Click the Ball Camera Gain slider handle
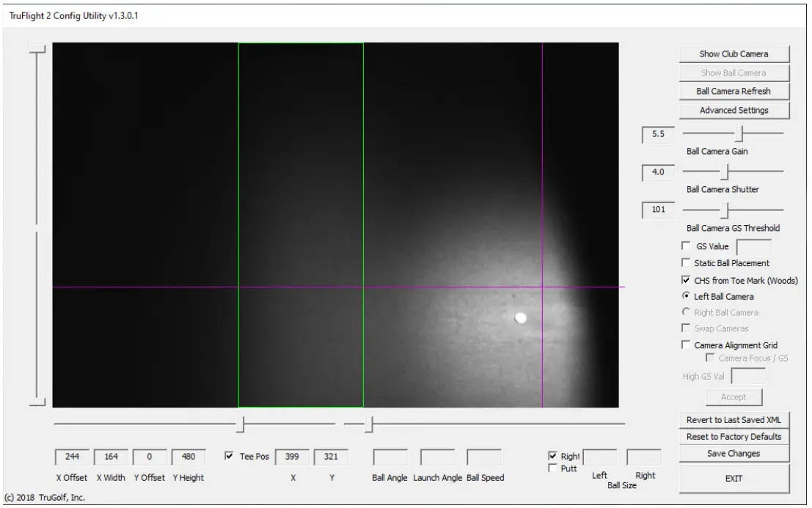 tap(740, 133)
